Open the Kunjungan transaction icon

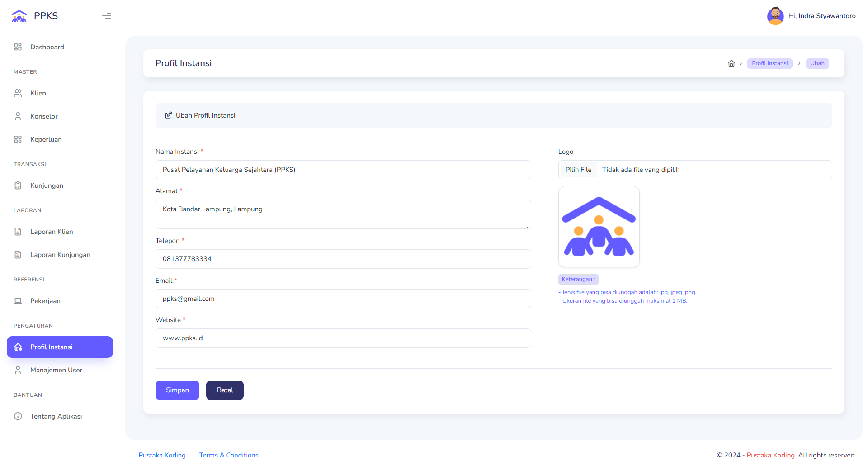coord(18,185)
